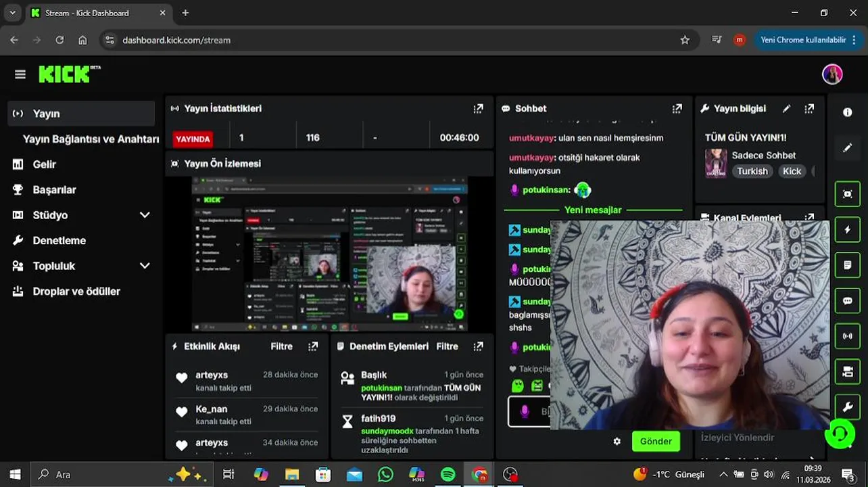This screenshot has height=487, width=868.
Task: Pop out the Kanal Eylemleri panel
Action: [809, 218]
